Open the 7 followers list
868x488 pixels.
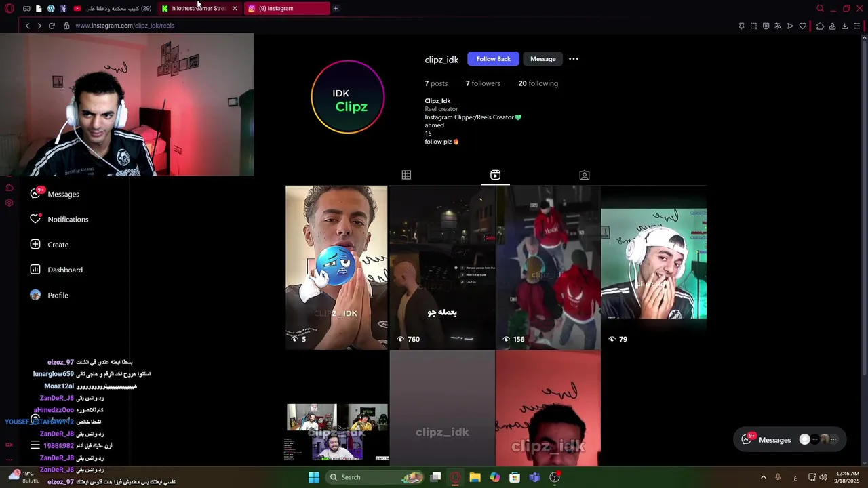tap(483, 83)
